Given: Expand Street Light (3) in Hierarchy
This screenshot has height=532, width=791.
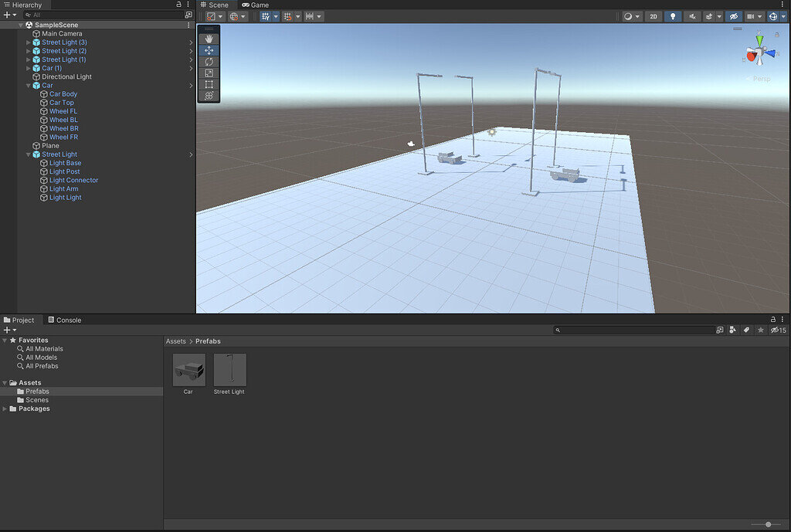Looking at the screenshot, I should click(29, 42).
